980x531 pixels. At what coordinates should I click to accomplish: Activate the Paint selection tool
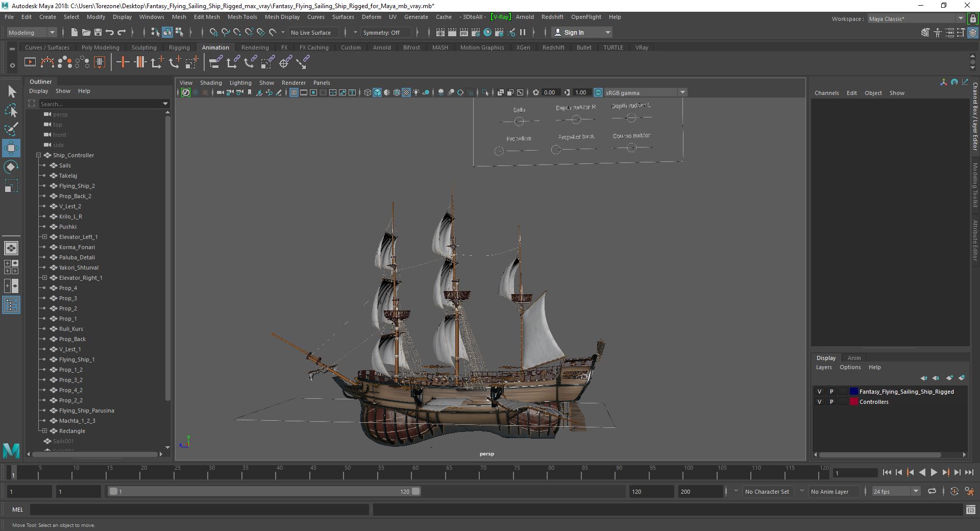coord(11,129)
